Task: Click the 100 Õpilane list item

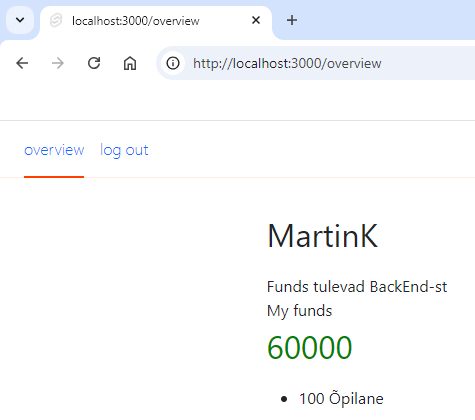Action: pyautogui.click(x=341, y=399)
